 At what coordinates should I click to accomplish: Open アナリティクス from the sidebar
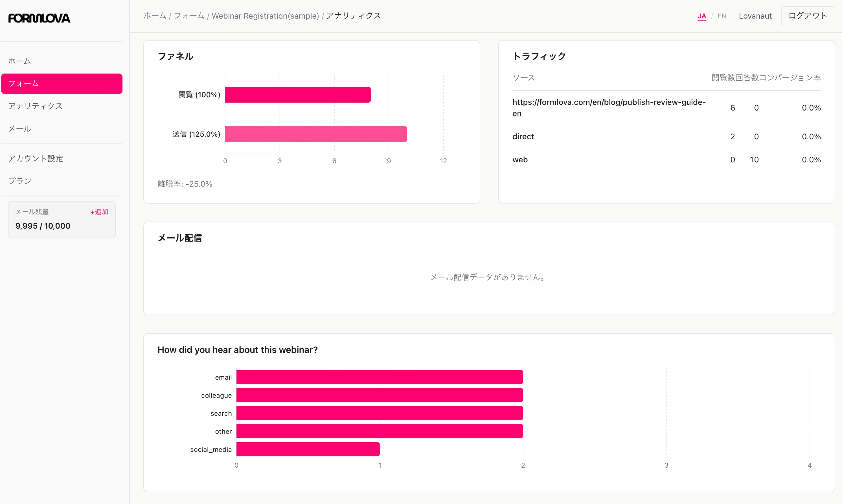[x=35, y=106]
